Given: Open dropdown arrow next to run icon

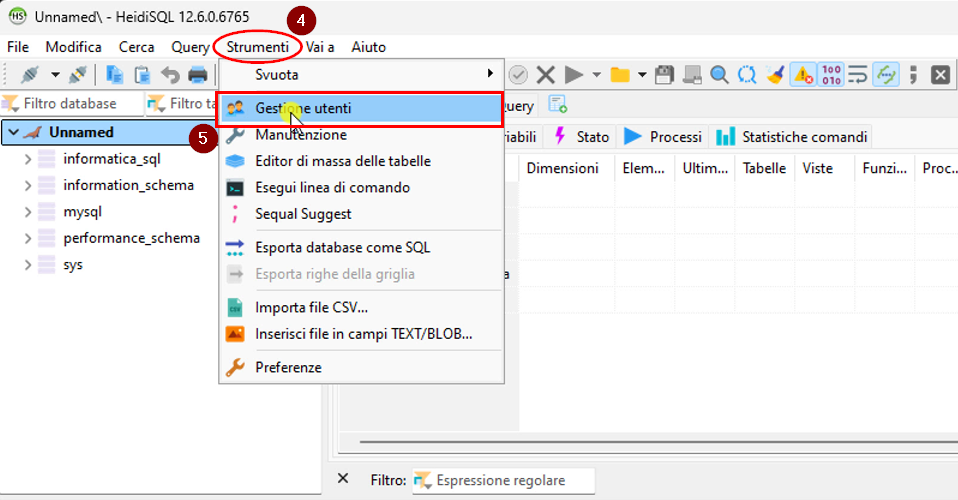Looking at the screenshot, I should pyautogui.click(x=596, y=75).
